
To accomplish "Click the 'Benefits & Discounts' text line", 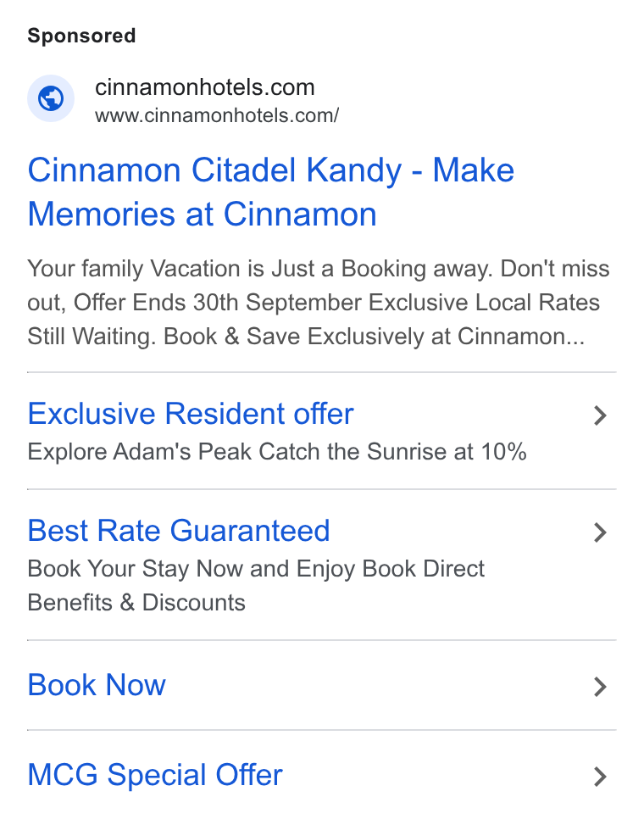I will coord(136,603).
